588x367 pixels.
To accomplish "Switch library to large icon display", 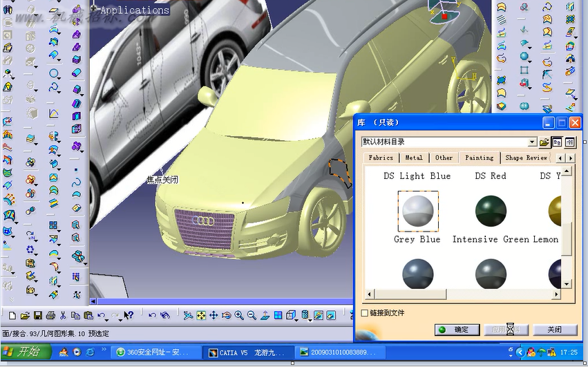I will tap(557, 142).
